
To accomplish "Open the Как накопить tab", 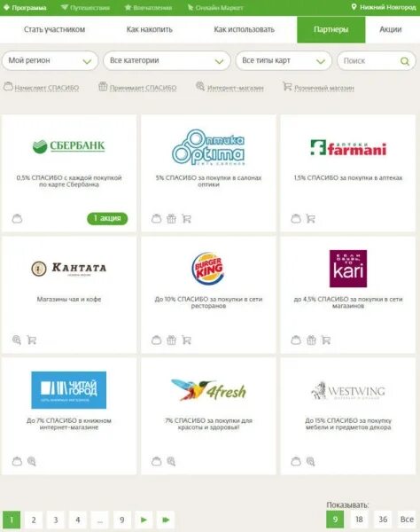I will click(x=150, y=29).
